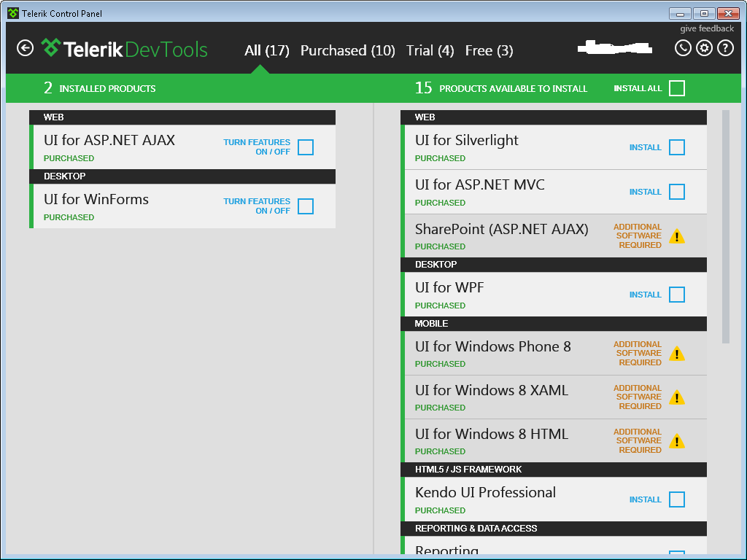
Task: Switch to the Purchased (10) tab
Action: tap(348, 50)
